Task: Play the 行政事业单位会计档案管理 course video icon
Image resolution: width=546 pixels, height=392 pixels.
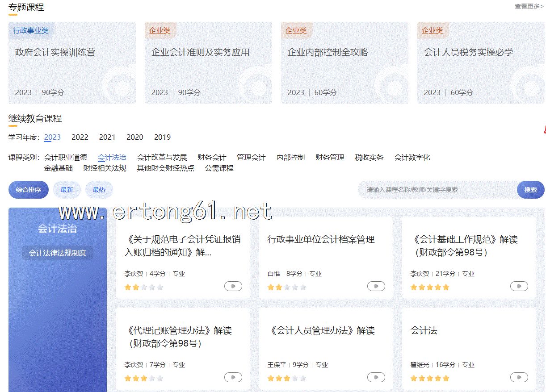Action: point(376,286)
